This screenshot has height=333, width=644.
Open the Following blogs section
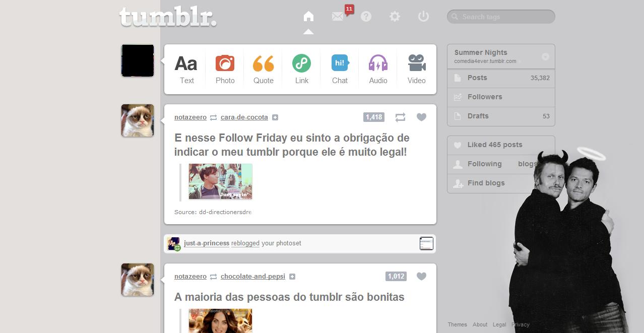(x=501, y=164)
